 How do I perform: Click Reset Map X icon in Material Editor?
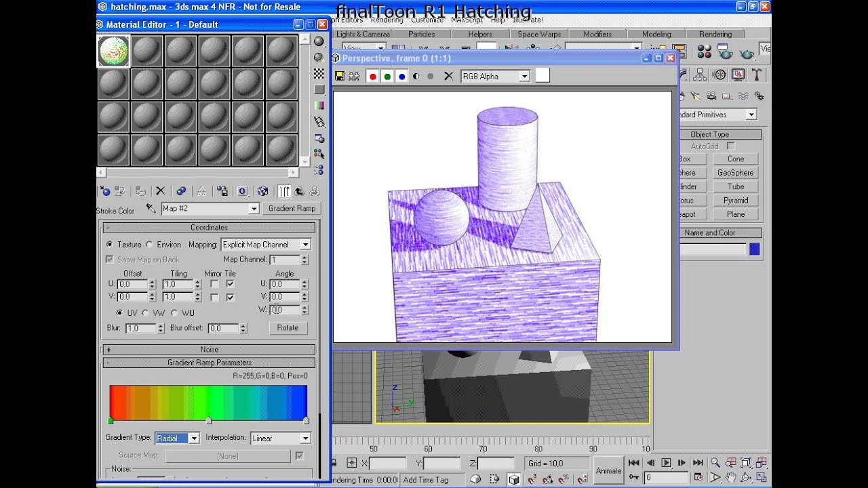click(x=160, y=191)
